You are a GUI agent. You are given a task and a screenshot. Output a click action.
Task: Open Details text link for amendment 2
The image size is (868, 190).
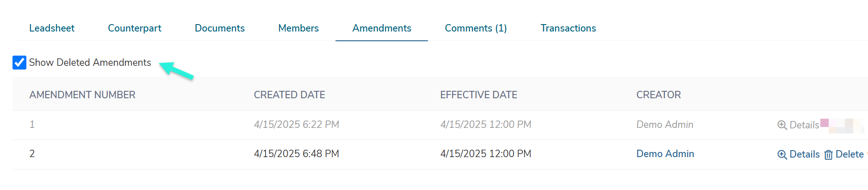coord(805,154)
